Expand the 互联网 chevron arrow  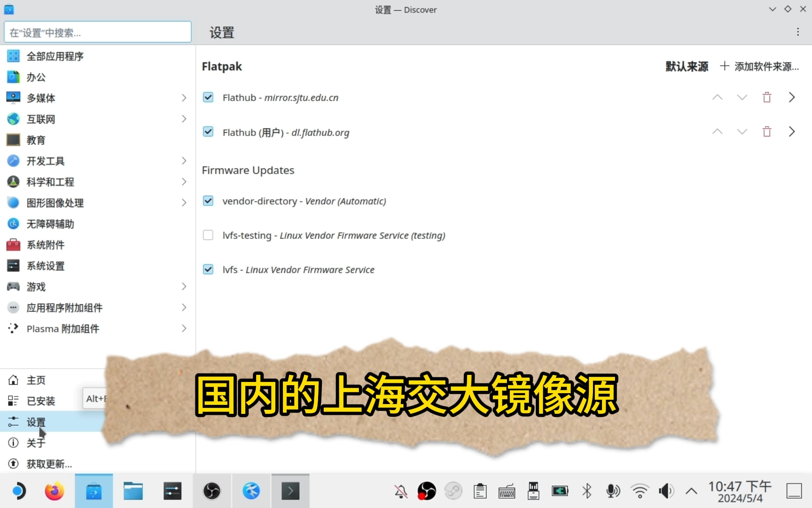[184, 119]
